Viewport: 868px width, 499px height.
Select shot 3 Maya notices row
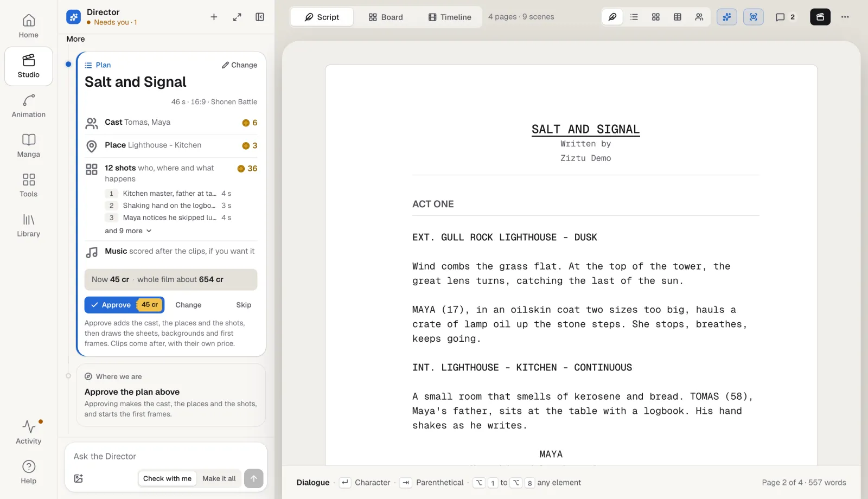(169, 217)
